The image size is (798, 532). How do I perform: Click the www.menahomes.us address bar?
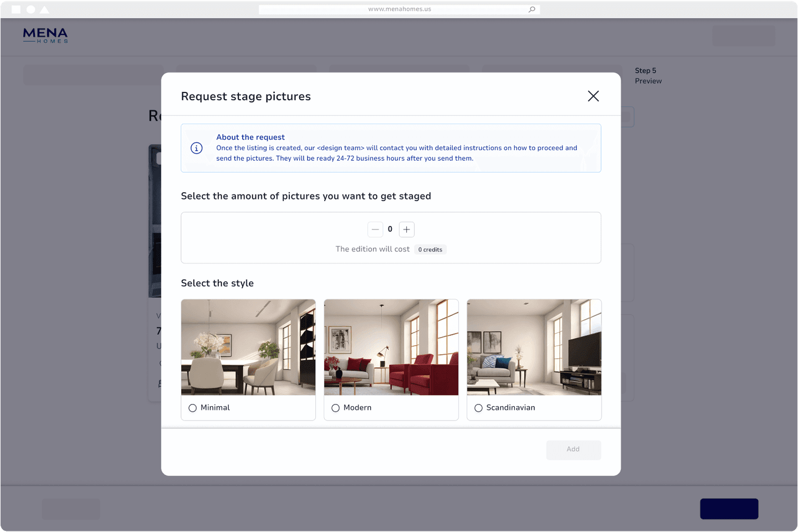pos(400,9)
